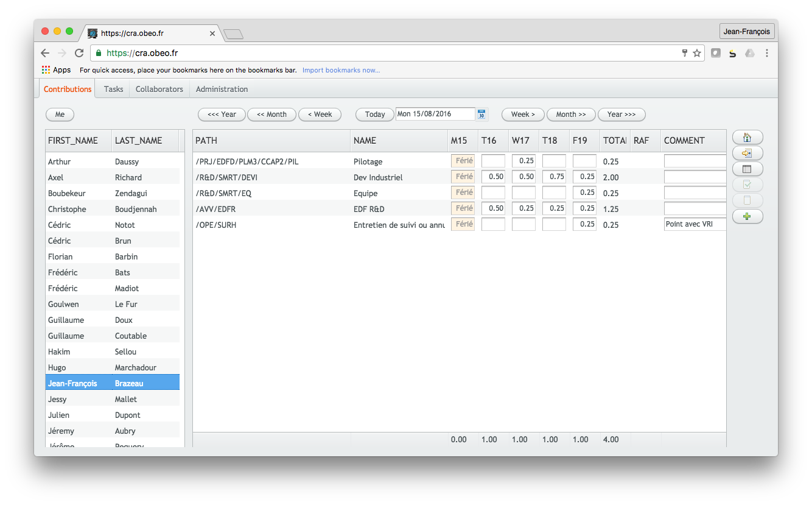Viewport: 812px width, 505px height.
Task: Click the gray square extension icon
Action: 716,53
